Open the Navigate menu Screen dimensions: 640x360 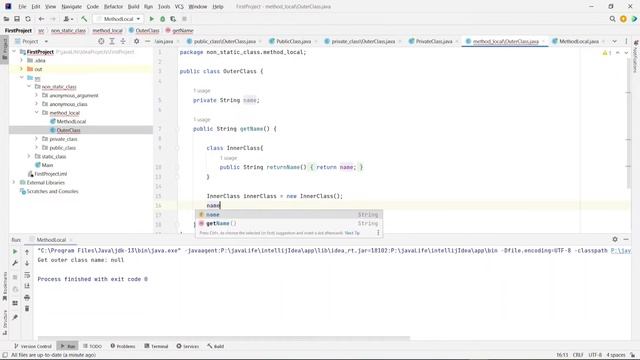(x=71, y=7)
